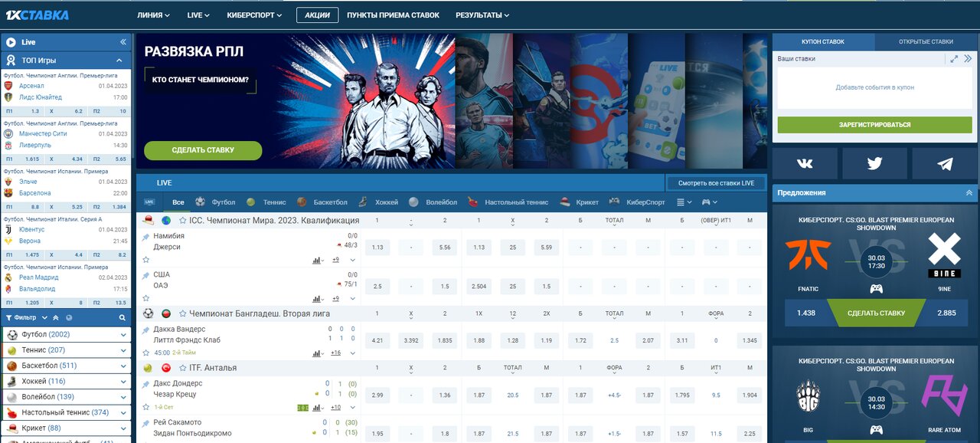This screenshot has height=443, width=980.
Task: Open statistics chart for Намибия – Джерси
Action: [318, 260]
